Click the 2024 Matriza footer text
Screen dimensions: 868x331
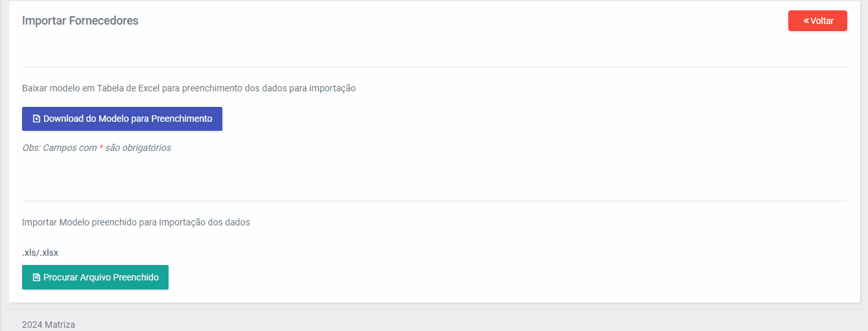(49, 325)
